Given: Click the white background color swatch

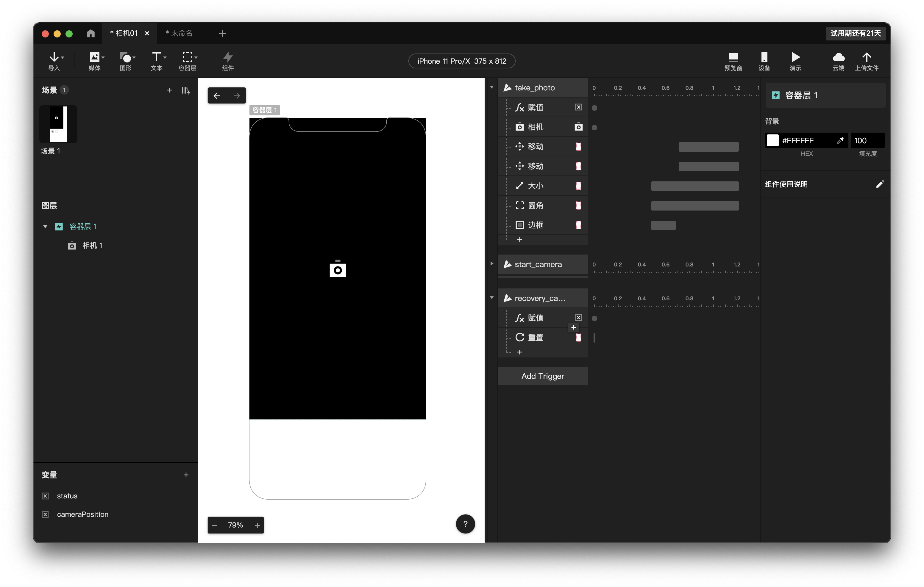Looking at the screenshot, I should (x=772, y=141).
